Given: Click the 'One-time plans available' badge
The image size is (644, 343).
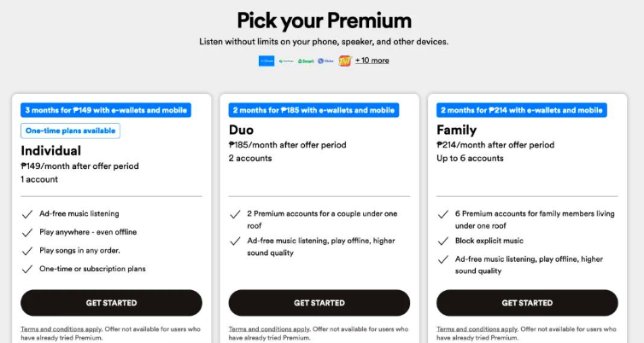Looking at the screenshot, I should 70,131.
